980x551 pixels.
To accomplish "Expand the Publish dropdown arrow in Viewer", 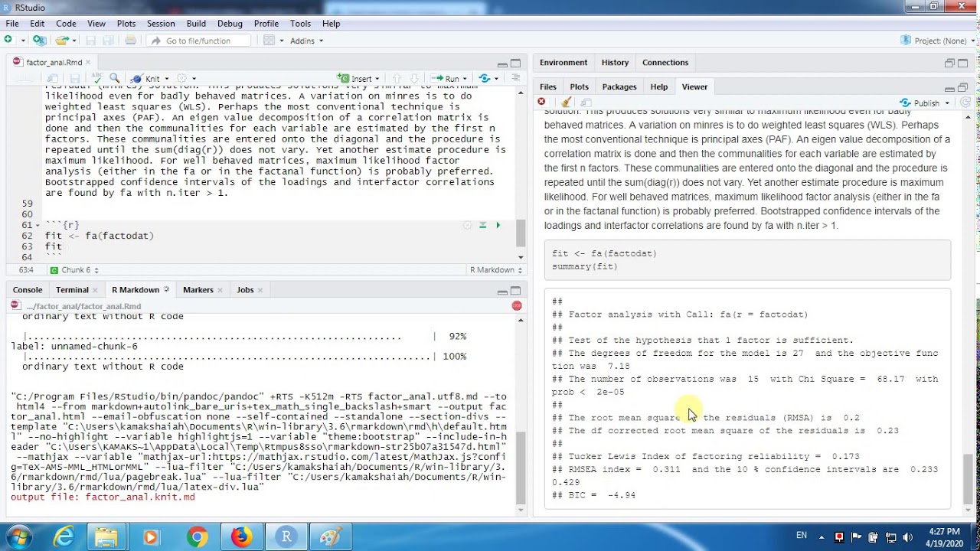I will (x=947, y=103).
